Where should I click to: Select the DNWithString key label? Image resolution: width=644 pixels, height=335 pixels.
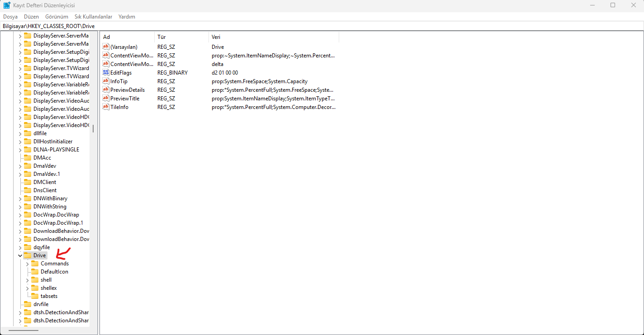tap(50, 207)
